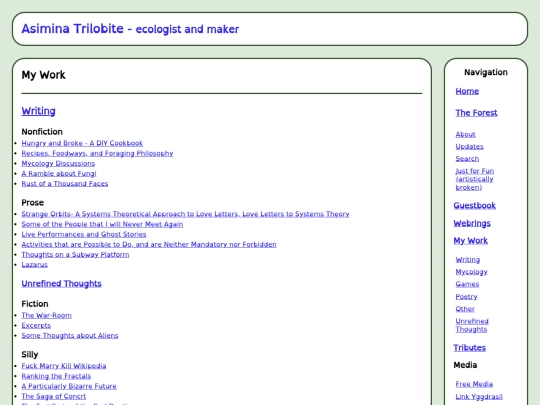Open A Particularly Bizarre Future
Viewport: 540px width, 405px height.
[69, 386]
